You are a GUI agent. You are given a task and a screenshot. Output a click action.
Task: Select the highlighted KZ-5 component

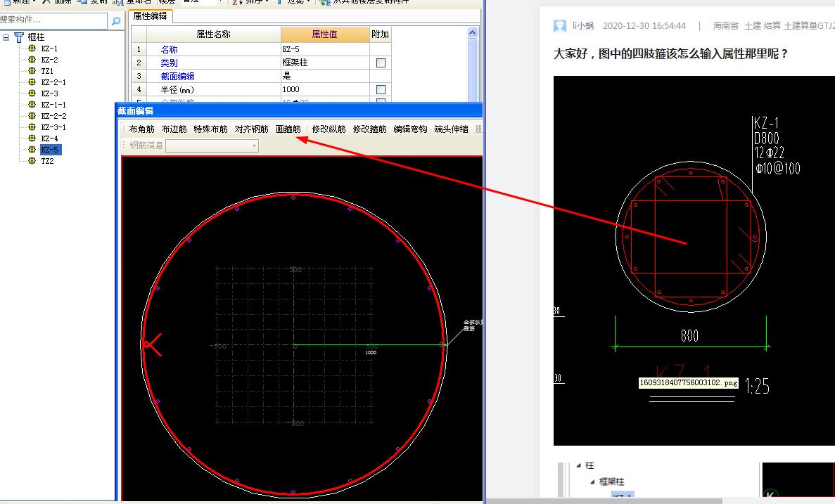point(50,150)
